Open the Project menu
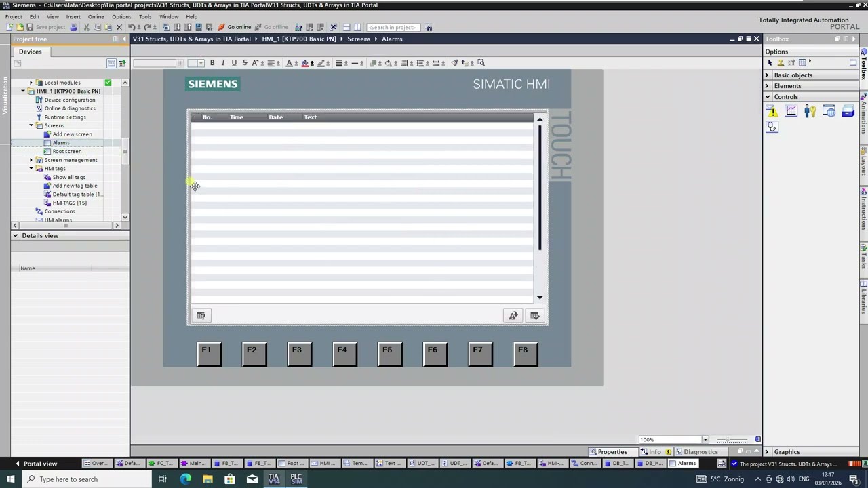This screenshot has height=488, width=868. [14, 16]
